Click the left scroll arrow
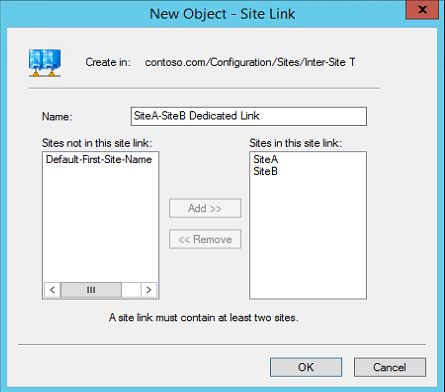 click(52, 290)
